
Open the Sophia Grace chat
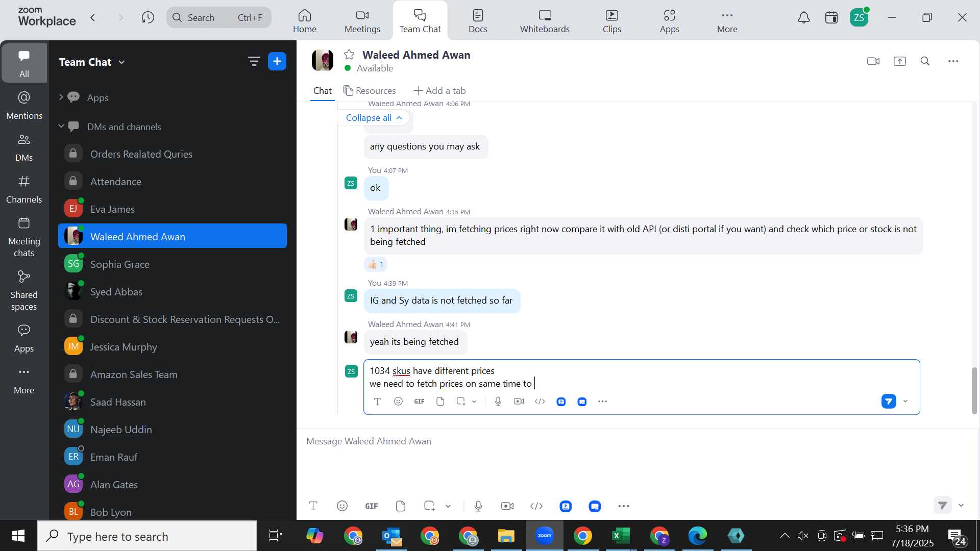pos(173,264)
